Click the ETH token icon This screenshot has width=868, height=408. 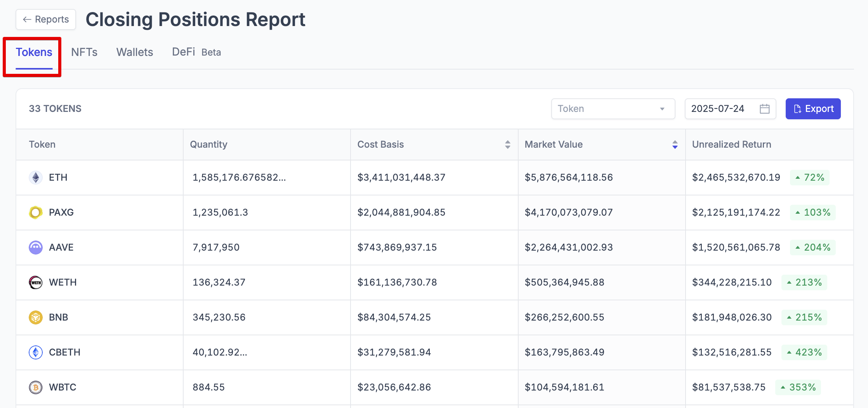click(x=36, y=178)
